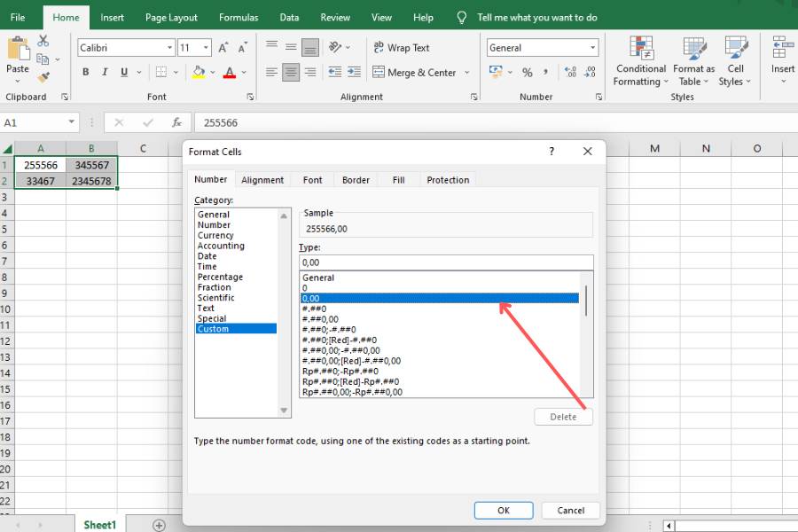Image resolution: width=798 pixels, height=532 pixels.
Task: Click the Tell me lightbulb icon
Action: 462,18
